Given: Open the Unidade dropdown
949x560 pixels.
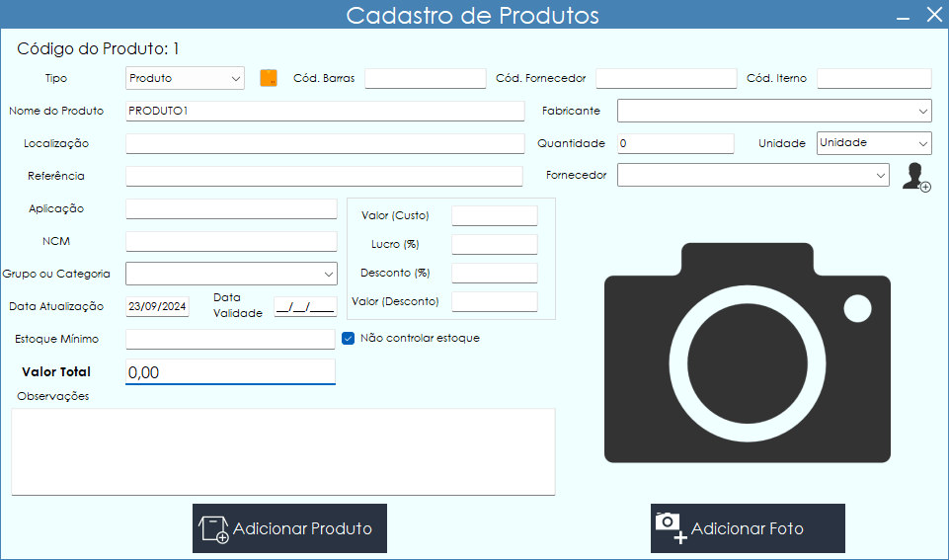Looking at the screenshot, I should click(x=874, y=143).
